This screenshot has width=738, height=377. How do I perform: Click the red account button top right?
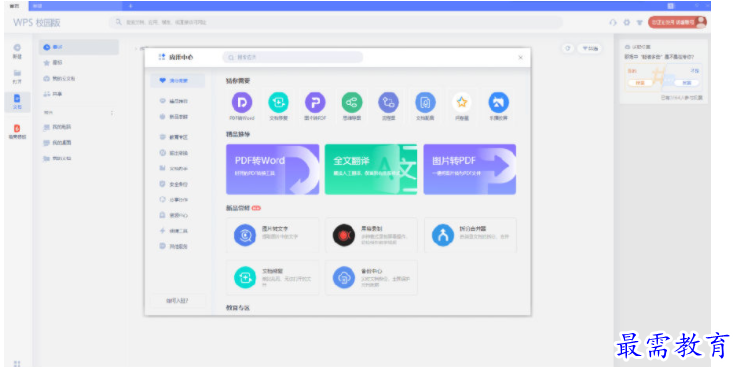tap(677, 22)
